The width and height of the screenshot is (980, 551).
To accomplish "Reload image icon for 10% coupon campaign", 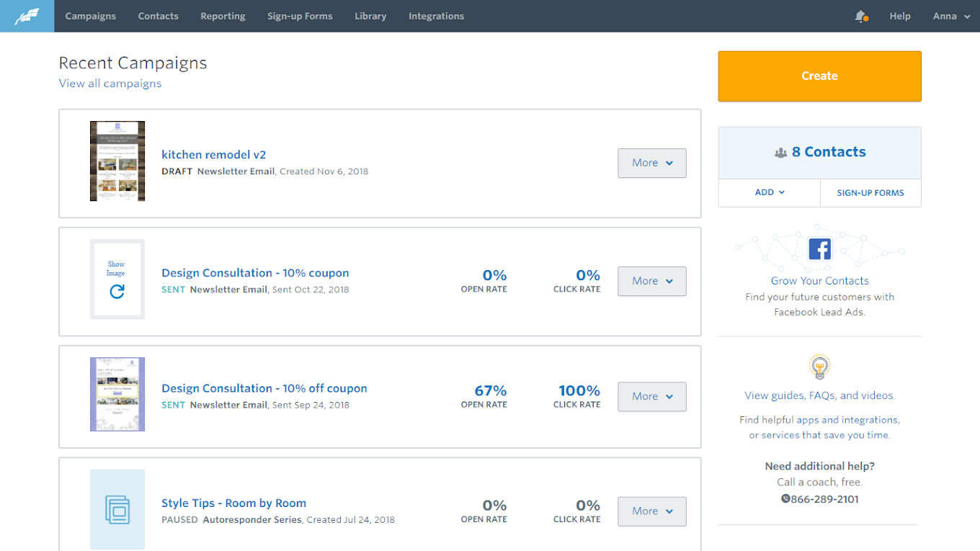I will click(117, 291).
